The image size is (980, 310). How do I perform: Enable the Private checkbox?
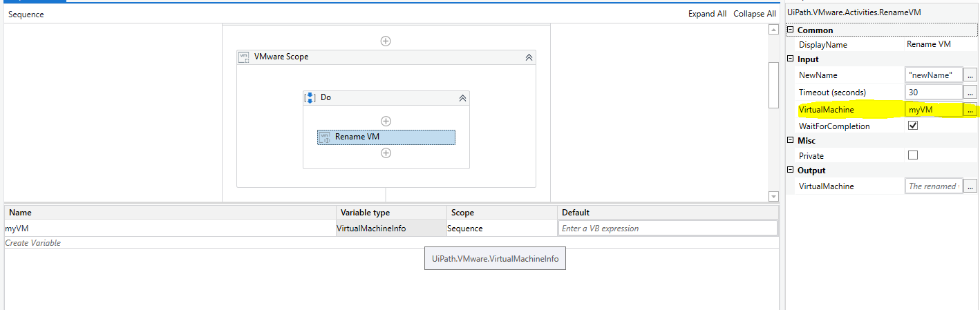point(913,155)
